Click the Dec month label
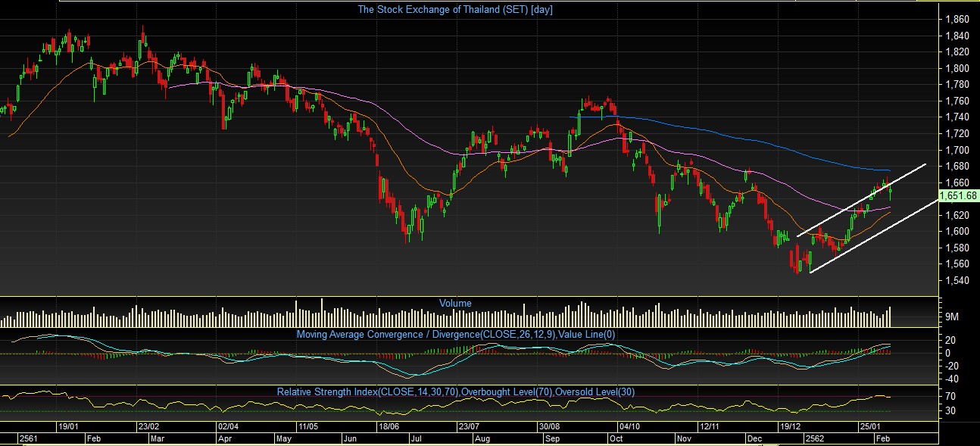 coord(754,438)
